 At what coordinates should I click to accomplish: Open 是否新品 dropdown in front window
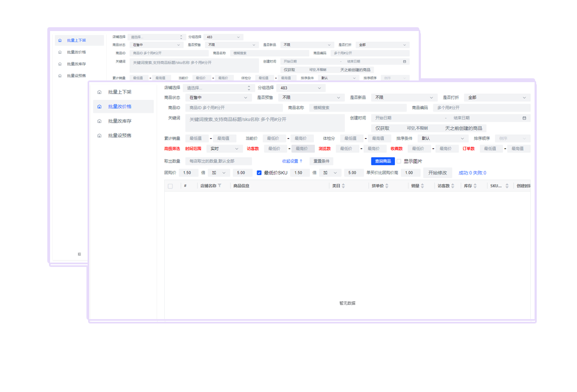point(404,98)
